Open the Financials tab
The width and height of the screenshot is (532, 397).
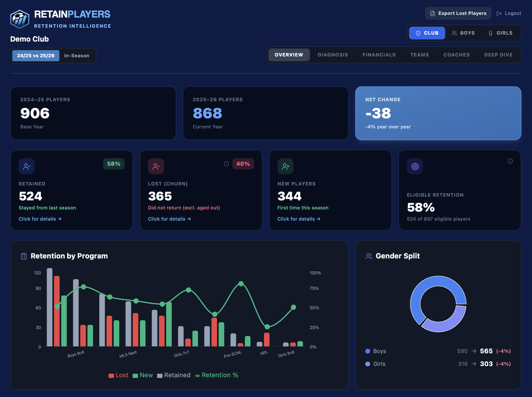click(x=379, y=55)
